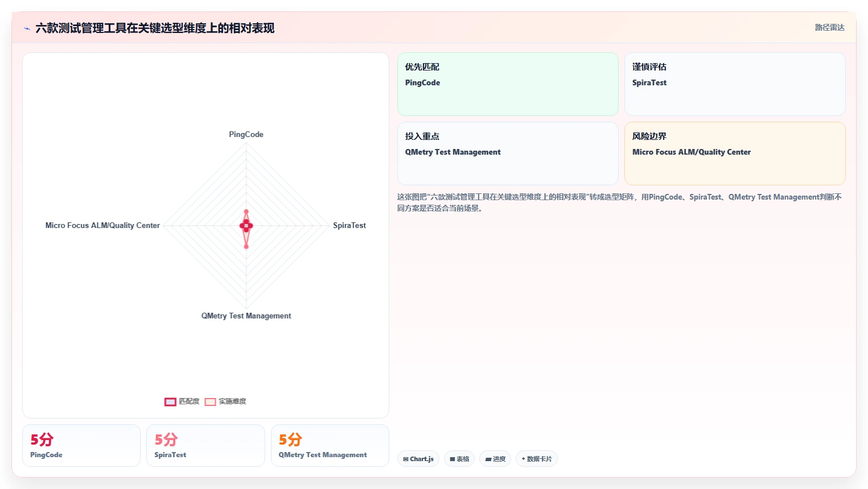Viewport: 868px width, 489px height.
Task: Select the 风险边界 Micro Focus card
Action: click(735, 154)
